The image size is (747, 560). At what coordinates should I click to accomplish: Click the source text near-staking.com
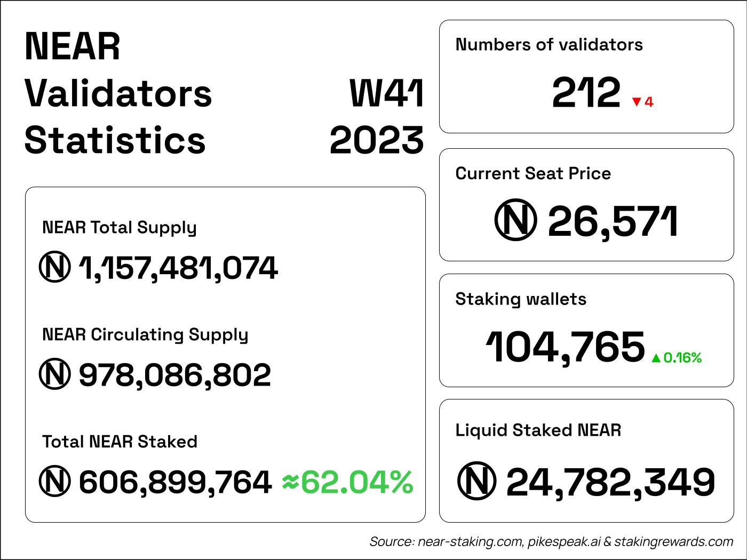click(470, 542)
